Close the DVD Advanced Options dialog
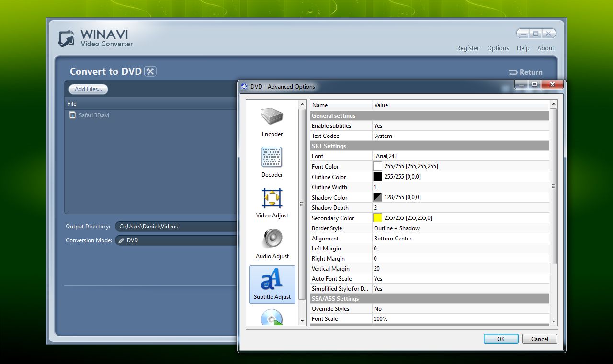613x364 pixels. coord(552,85)
